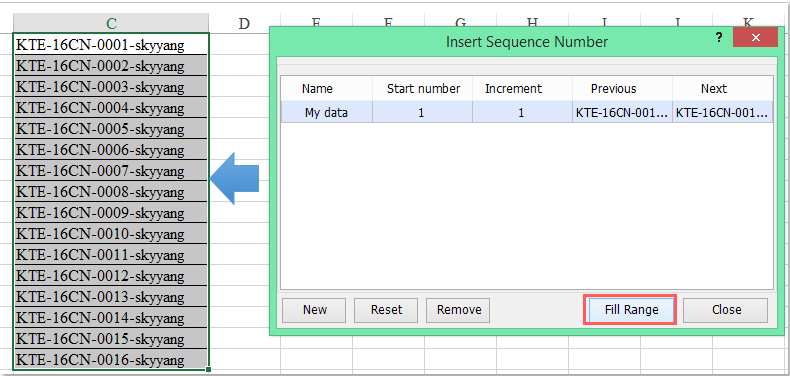Click Previous value cell of My data
Screen dimensions: 790x376
pos(622,112)
